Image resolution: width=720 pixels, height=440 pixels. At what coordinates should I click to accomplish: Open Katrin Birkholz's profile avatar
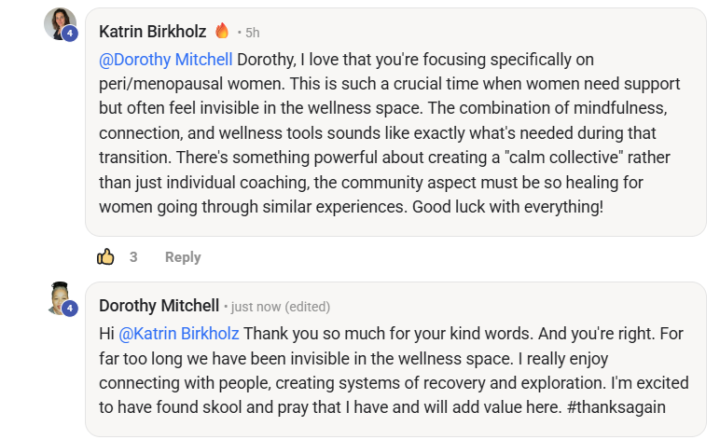[59, 23]
